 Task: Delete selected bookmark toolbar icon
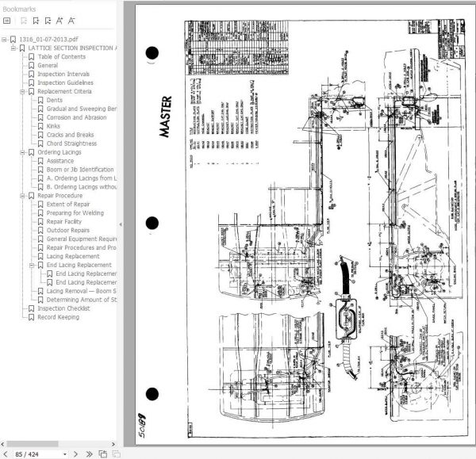[48, 21]
